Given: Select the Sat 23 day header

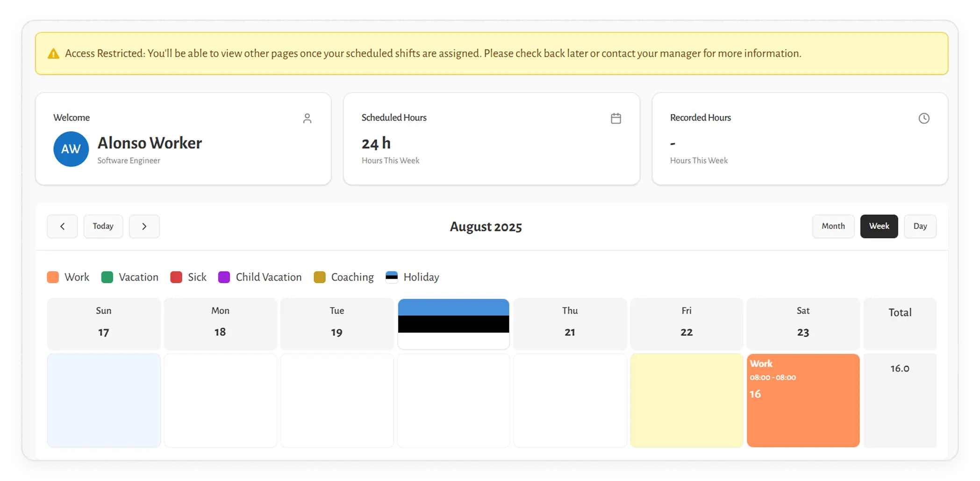Looking at the screenshot, I should [803, 324].
